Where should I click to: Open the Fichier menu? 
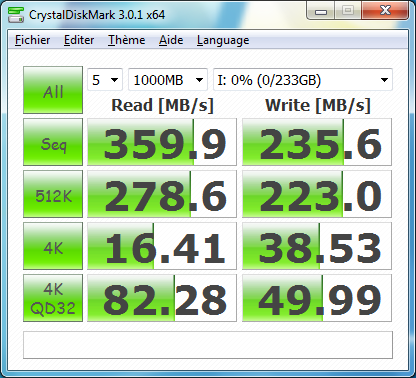[x=33, y=40]
